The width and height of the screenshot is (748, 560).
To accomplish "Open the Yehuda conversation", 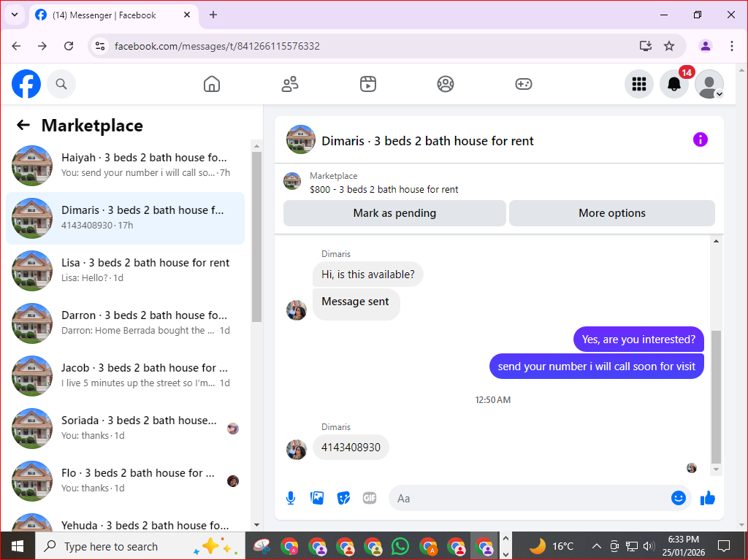I will click(x=126, y=521).
